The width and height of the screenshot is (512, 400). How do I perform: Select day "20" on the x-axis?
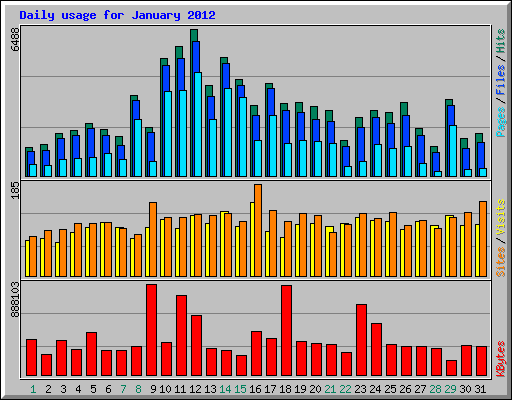click(315, 389)
